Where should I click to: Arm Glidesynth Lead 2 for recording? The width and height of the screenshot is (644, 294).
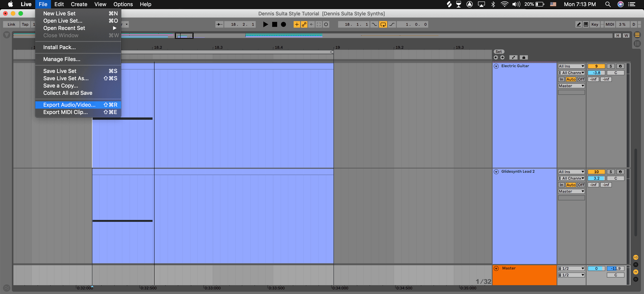tap(620, 172)
